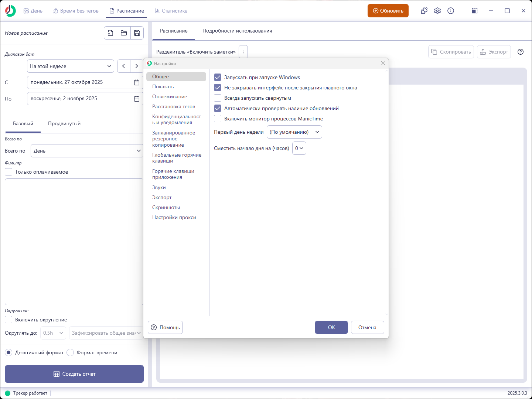The width and height of the screenshot is (532, 399).
Task: Select the Общее settings section
Action: 176,76
